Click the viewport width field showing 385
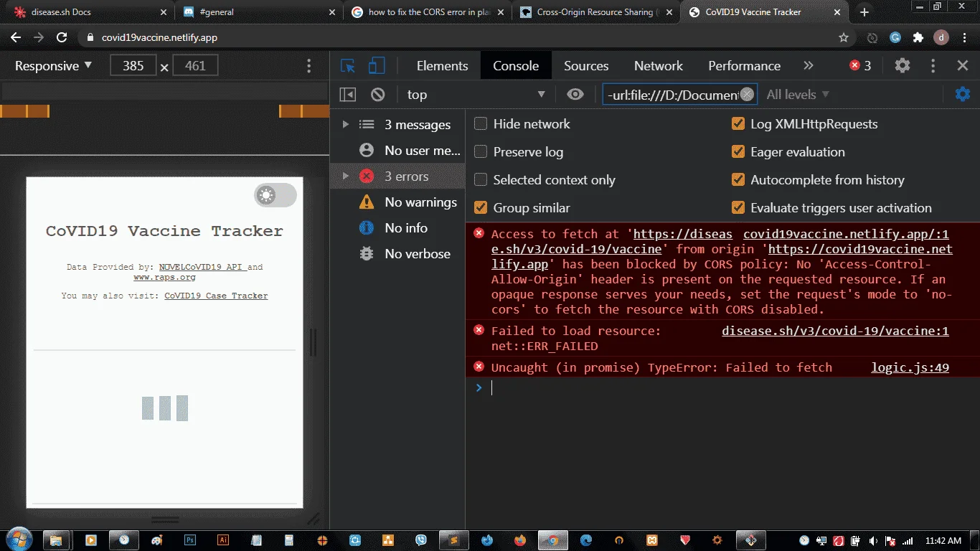The width and height of the screenshot is (980, 551). pyautogui.click(x=133, y=66)
